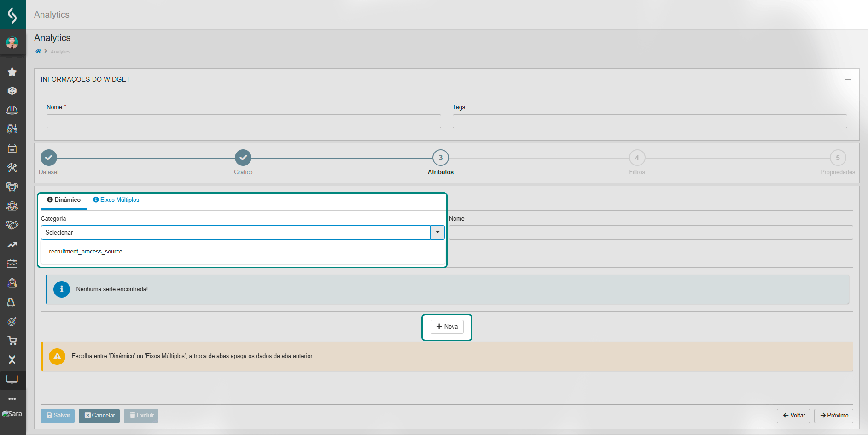Open the cube module icon
Viewport: 868px width, 435px height.
point(12,91)
